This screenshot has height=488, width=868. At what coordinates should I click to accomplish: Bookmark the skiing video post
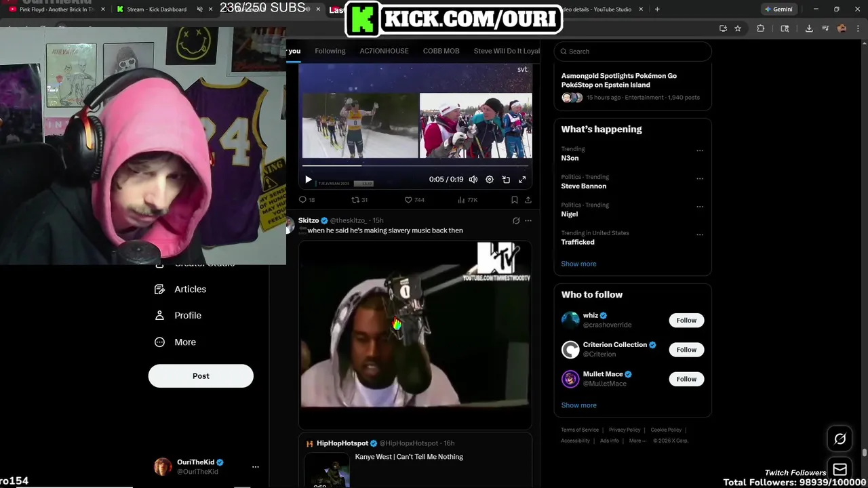coord(515,200)
